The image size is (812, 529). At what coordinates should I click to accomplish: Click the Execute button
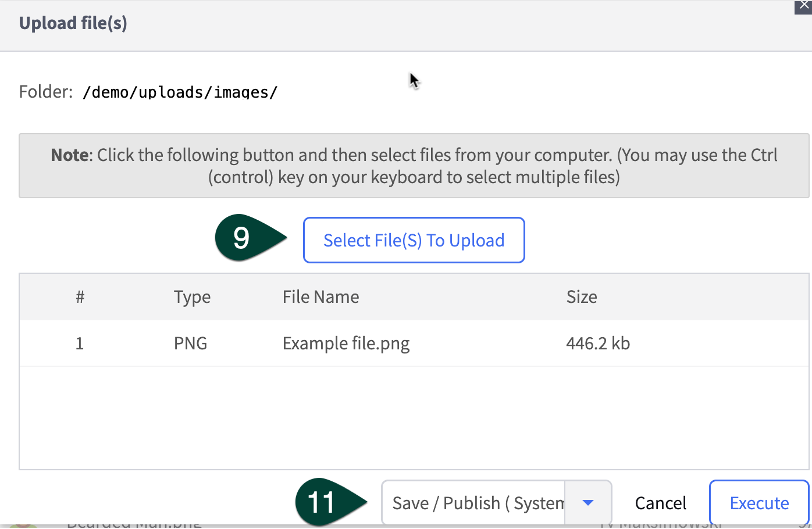pos(759,503)
